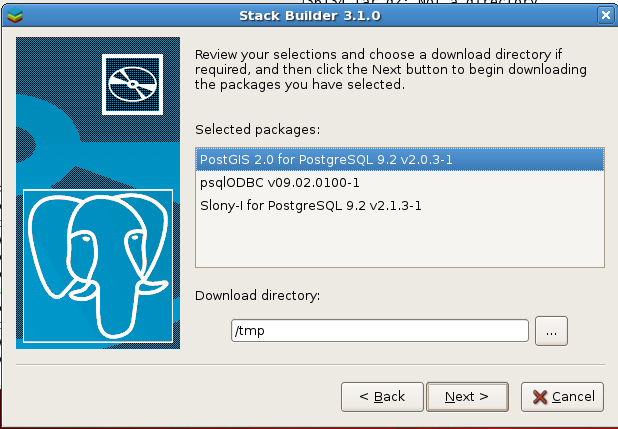
Task: Select Slony-I for PostgreSQL 9.2 v2.1.3-1 row
Action: [x=400, y=205]
